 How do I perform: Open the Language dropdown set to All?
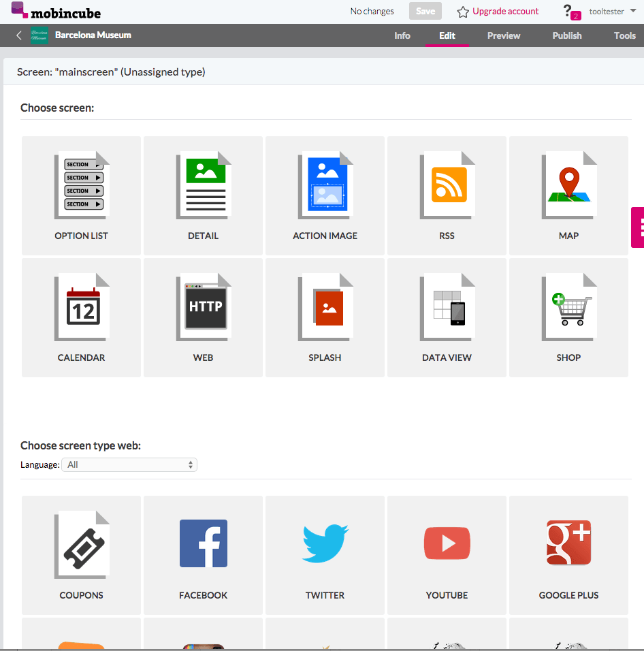[129, 464]
